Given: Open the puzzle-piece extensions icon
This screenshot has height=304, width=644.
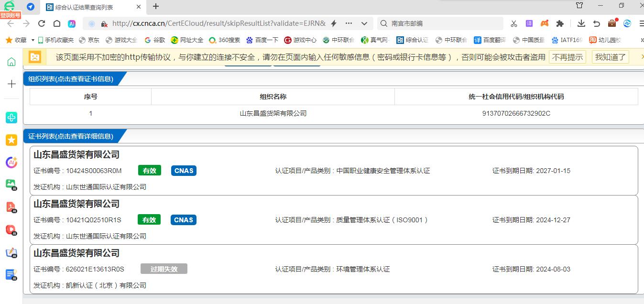Looking at the screenshot, I should (x=560, y=23).
